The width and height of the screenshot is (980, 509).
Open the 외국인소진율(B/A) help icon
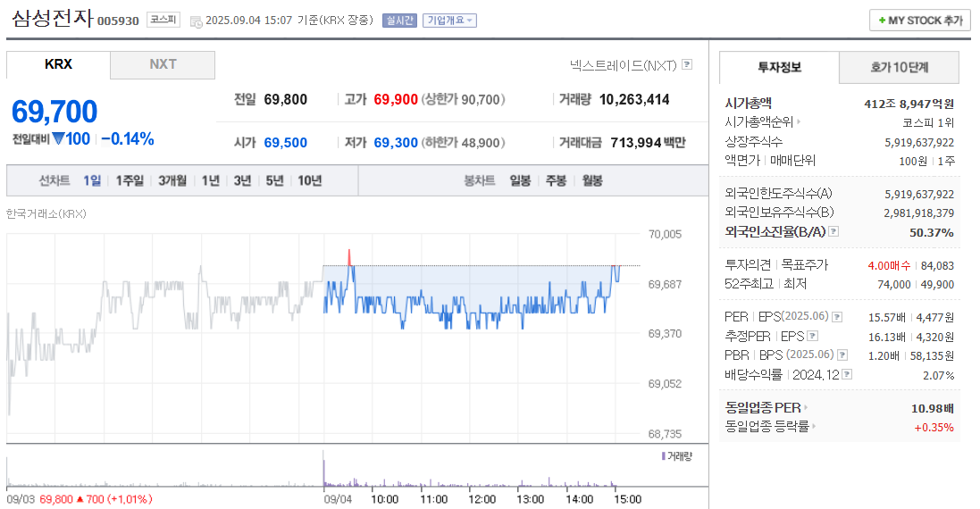pos(833,231)
